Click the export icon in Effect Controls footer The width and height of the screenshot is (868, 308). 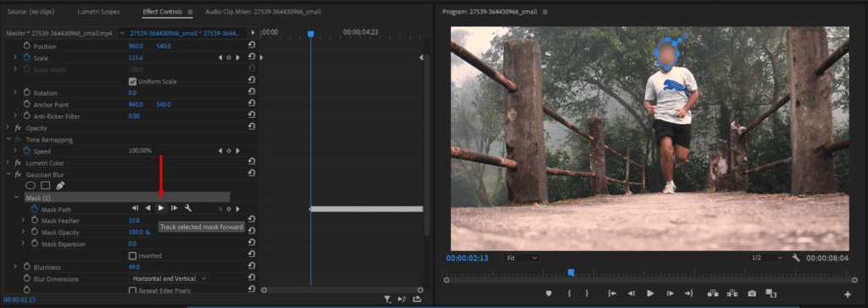(x=416, y=300)
